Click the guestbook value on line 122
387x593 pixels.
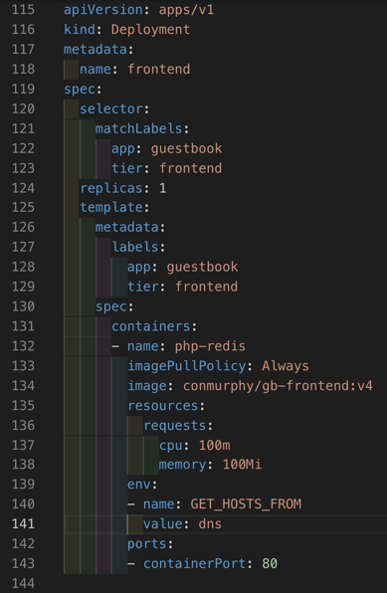[186, 148]
